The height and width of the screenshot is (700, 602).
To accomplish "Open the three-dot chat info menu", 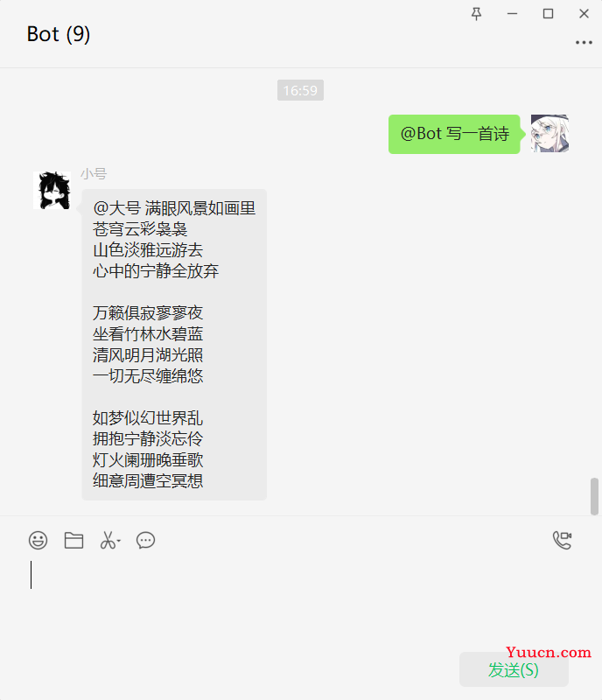I will (x=584, y=43).
